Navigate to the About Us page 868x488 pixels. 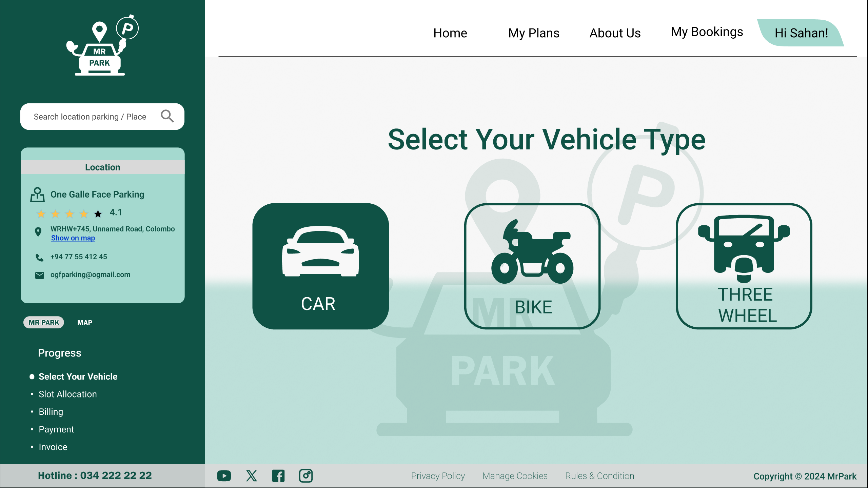tap(615, 33)
